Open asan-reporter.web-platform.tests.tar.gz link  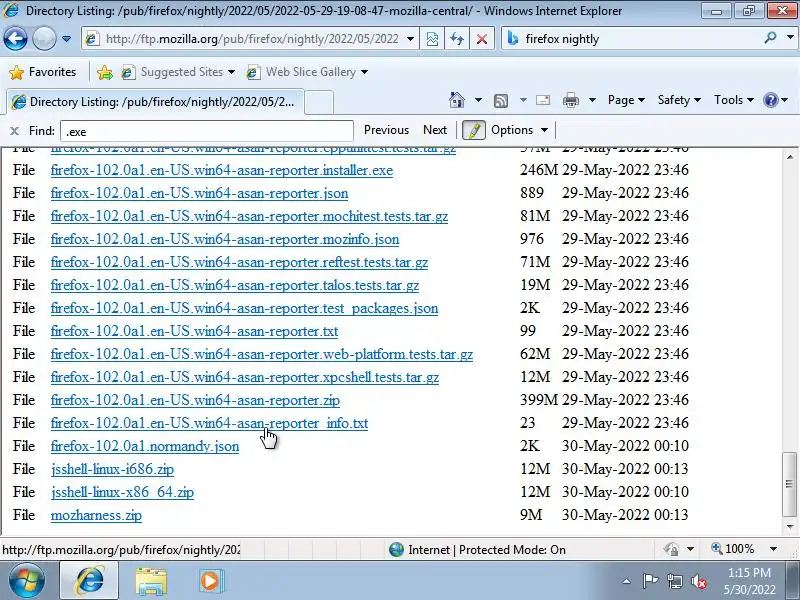[262, 354]
